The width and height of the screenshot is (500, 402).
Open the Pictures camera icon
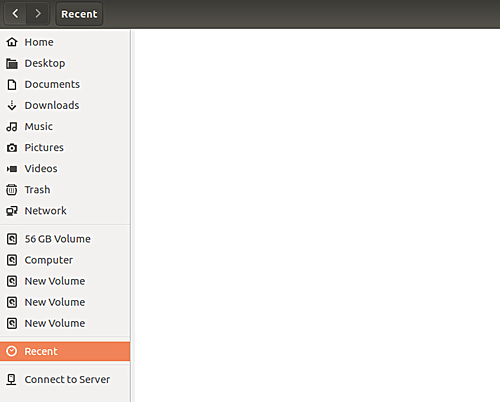[x=12, y=148]
